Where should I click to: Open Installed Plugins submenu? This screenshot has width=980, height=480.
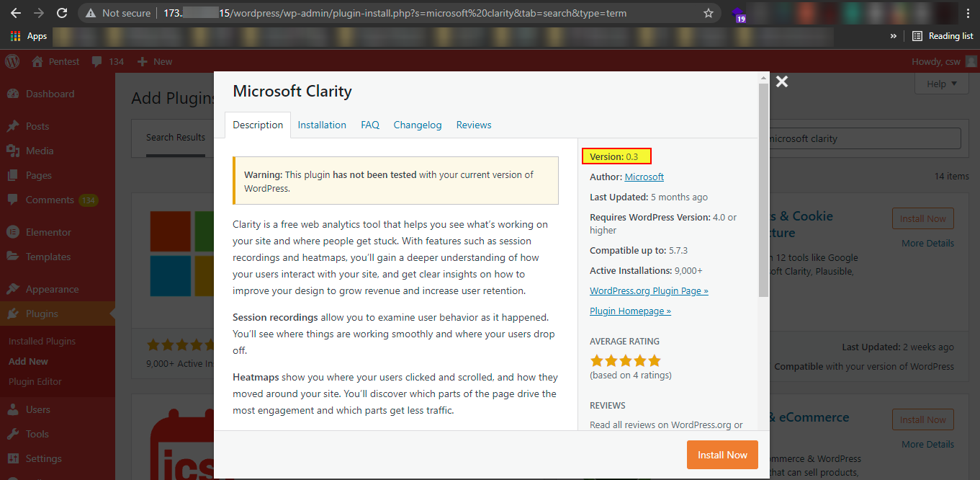click(42, 341)
